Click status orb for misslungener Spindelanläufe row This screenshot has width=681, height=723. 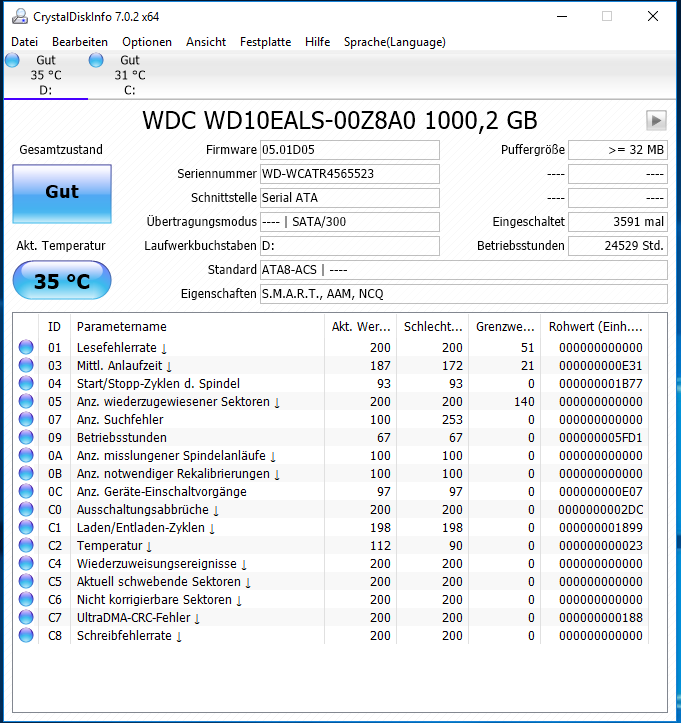tap(26, 455)
